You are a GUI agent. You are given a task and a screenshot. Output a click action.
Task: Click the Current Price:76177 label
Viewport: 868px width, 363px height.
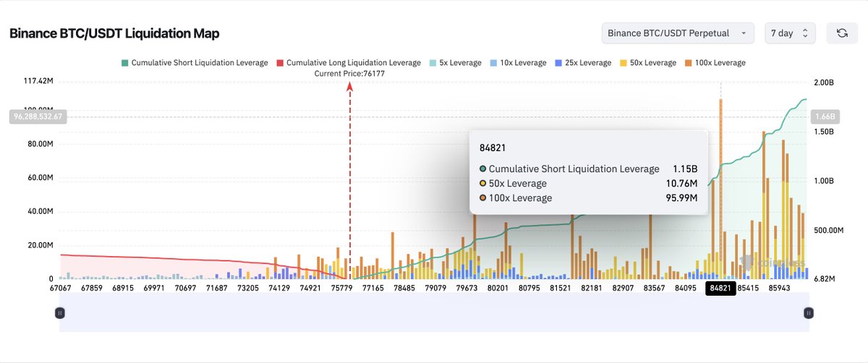pyautogui.click(x=350, y=74)
